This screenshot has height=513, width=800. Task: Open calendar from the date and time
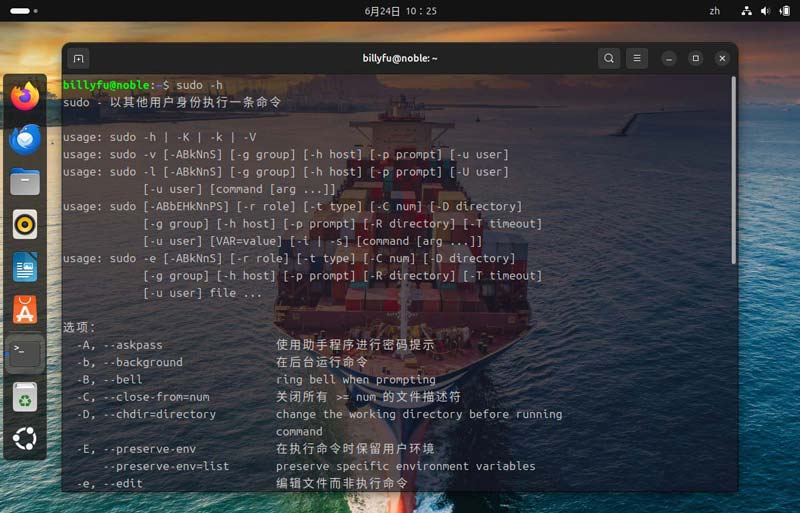pyautogui.click(x=400, y=11)
